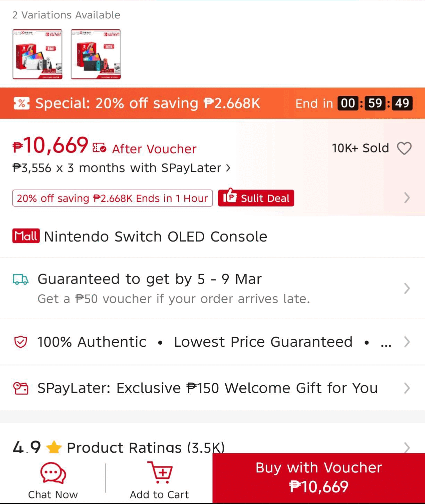Expand the guaranteed delivery details chevron
This screenshot has height=504, width=425.
pos(407,288)
